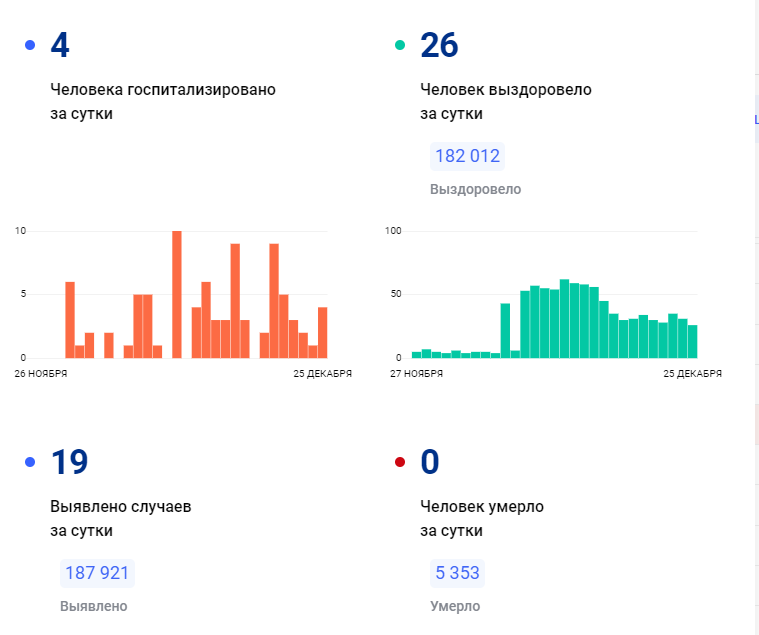
Task: Click the '26 НОЯБРЯ' date label
Action: (41, 374)
